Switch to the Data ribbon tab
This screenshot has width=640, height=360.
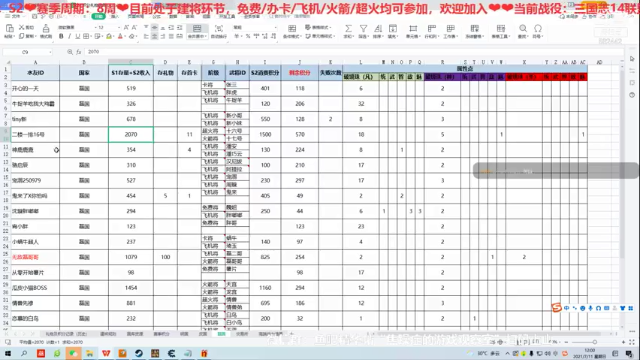point(173,17)
